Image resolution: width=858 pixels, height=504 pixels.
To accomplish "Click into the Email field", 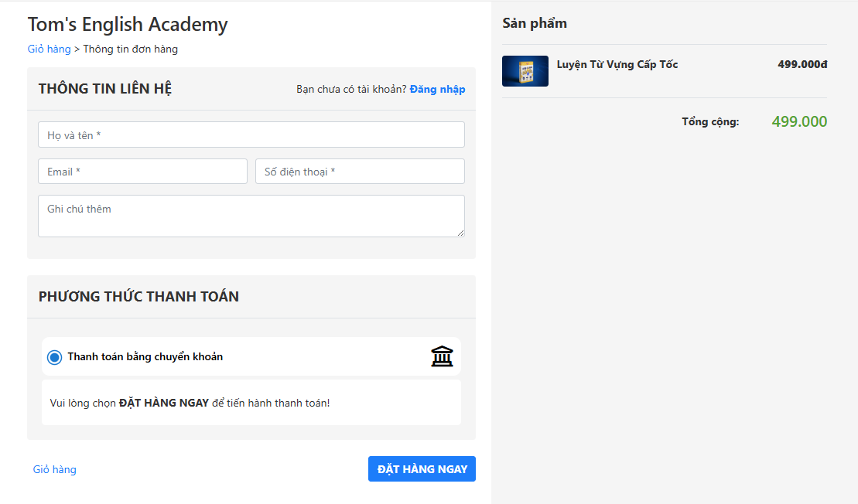I will click(x=142, y=172).
